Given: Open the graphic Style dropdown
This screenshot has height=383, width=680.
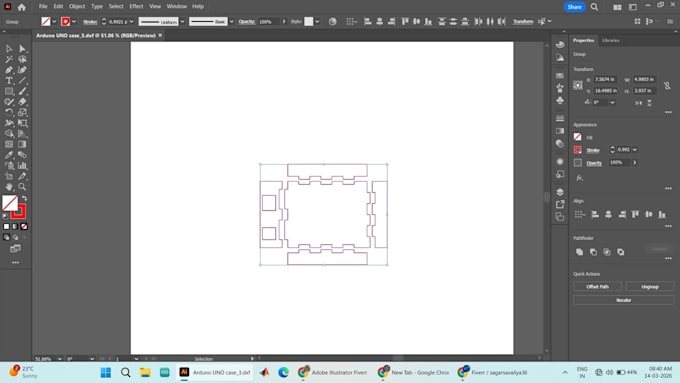Looking at the screenshot, I should (317, 21).
